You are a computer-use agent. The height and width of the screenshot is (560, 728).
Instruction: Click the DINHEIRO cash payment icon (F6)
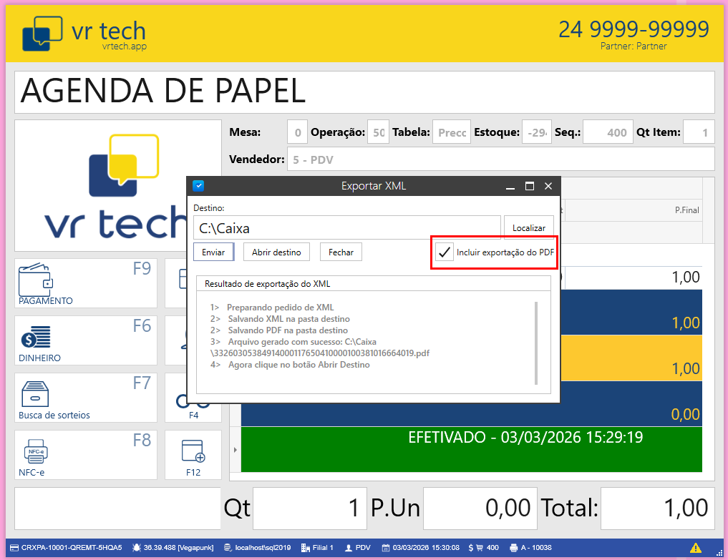[36, 338]
